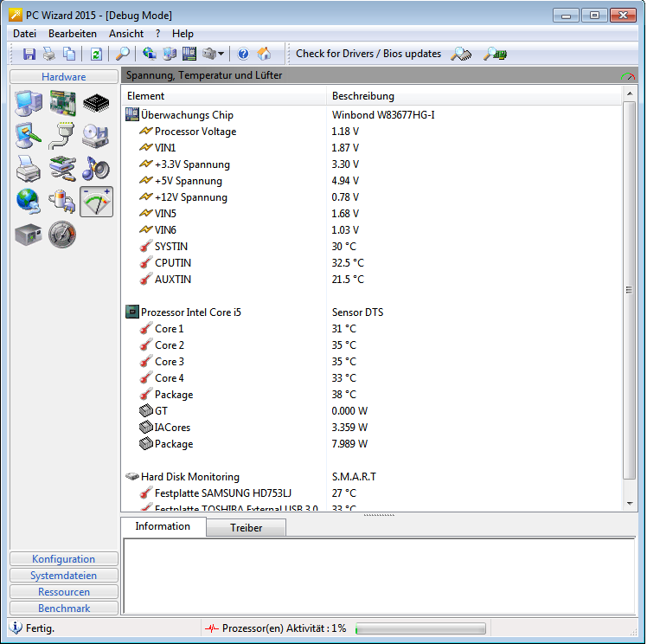647x644 pixels.
Task: Expand the Ressourcen section
Action: pyautogui.click(x=63, y=592)
